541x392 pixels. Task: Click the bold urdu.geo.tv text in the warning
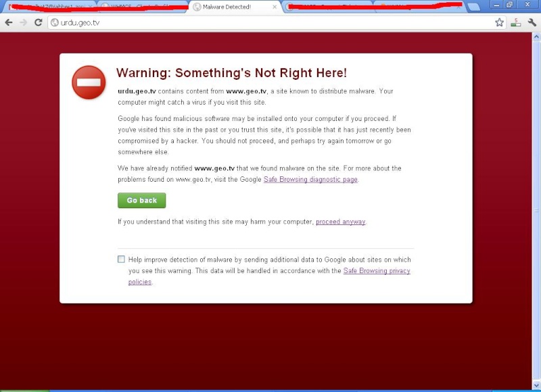137,91
